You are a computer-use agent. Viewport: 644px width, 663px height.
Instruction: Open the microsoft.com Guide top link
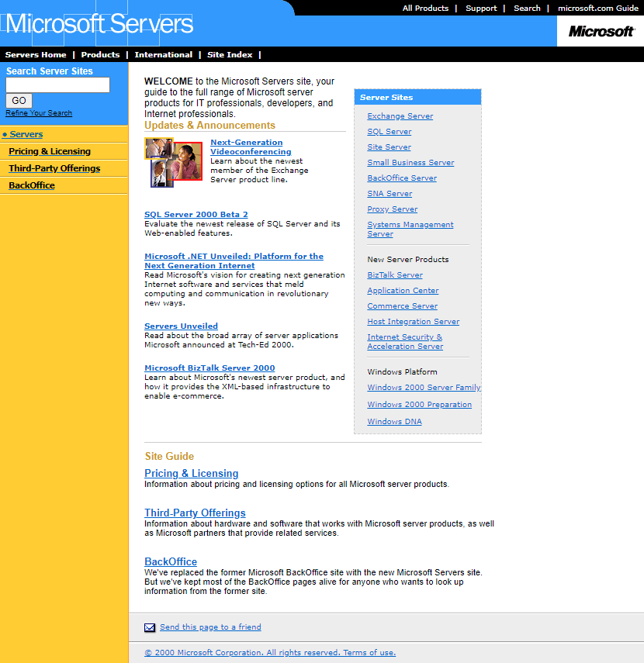coord(598,8)
